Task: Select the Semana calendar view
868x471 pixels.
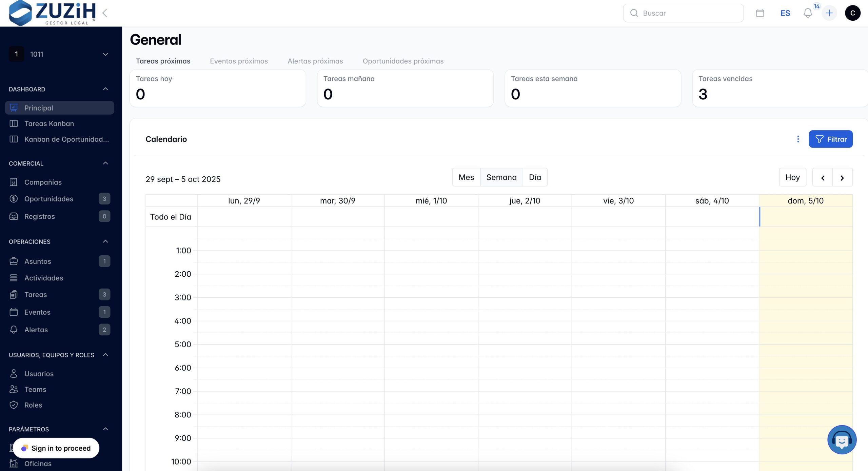Action: coord(501,177)
